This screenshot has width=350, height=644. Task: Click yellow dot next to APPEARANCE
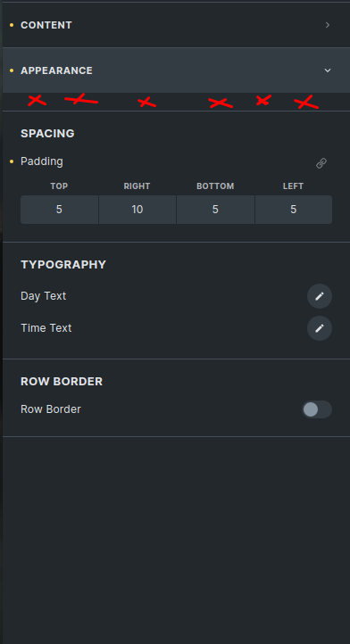point(12,70)
